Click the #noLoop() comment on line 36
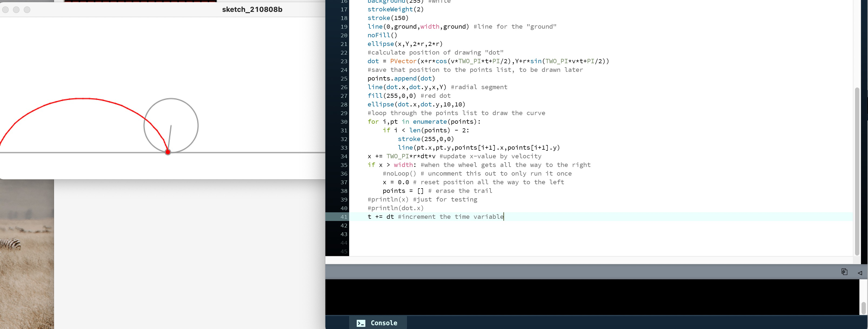Viewport: 868px width, 329px height. tap(399, 173)
